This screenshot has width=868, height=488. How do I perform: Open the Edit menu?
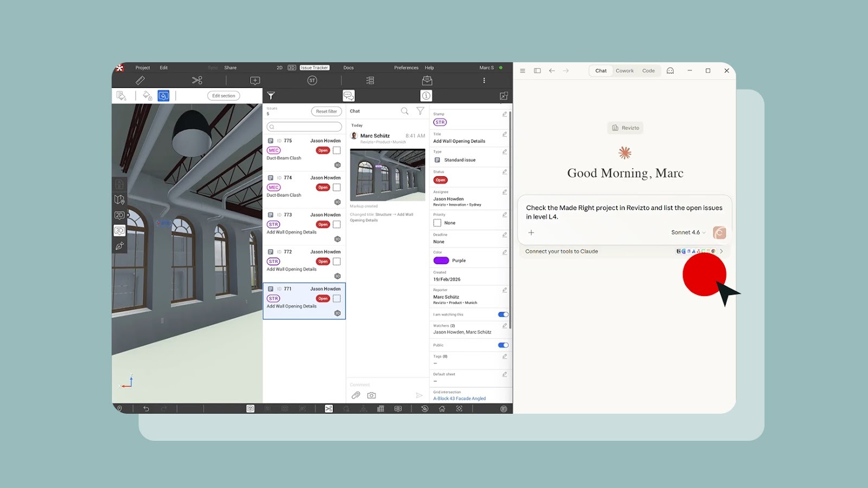[164, 68]
